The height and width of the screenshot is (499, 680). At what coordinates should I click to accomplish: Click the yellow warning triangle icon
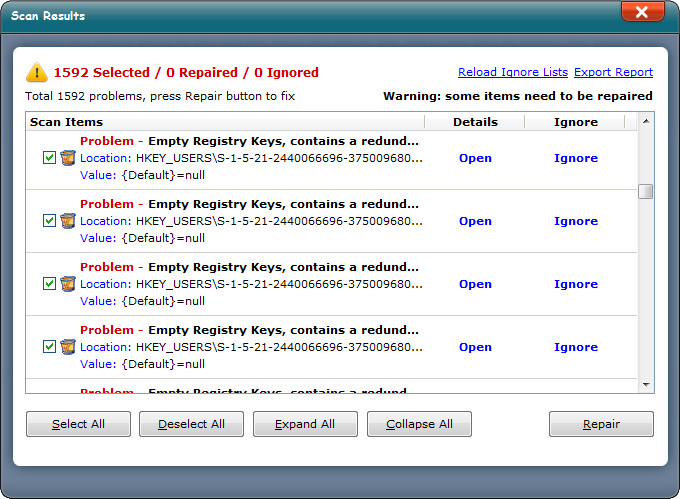(37, 72)
